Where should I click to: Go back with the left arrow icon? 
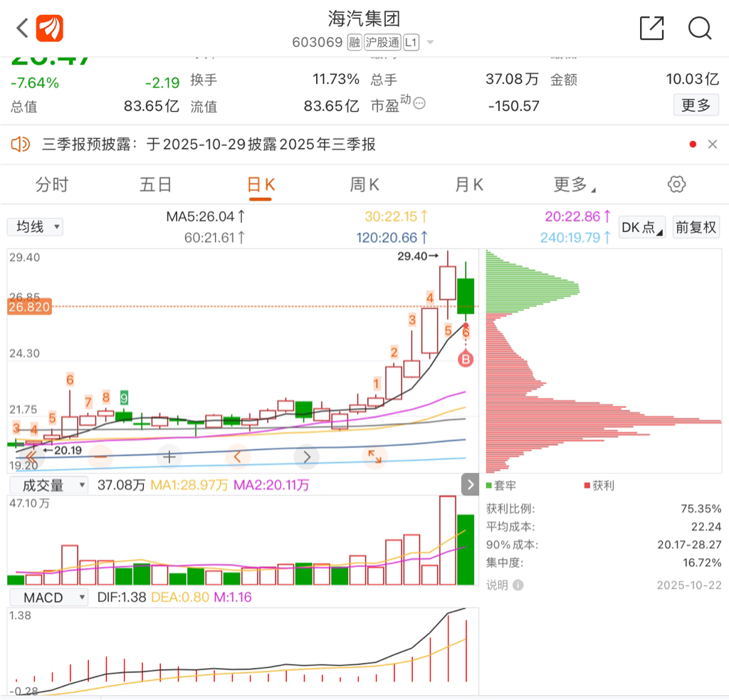[x=22, y=28]
